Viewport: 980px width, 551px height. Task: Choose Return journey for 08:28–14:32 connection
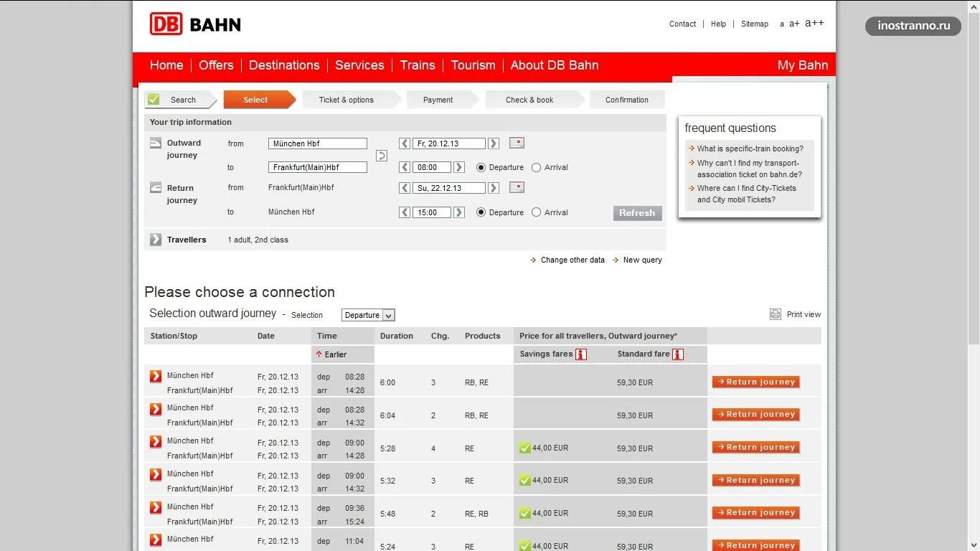(756, 415)
